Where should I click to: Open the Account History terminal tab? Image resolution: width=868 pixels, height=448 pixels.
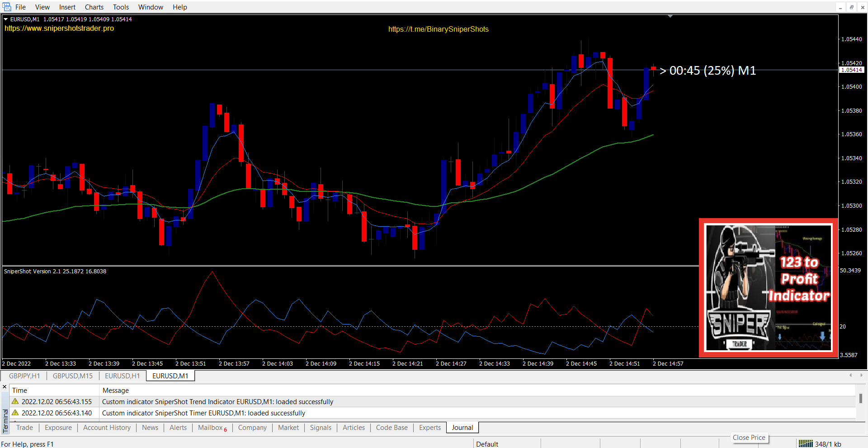pyautogui.click(x=107, y=428)
